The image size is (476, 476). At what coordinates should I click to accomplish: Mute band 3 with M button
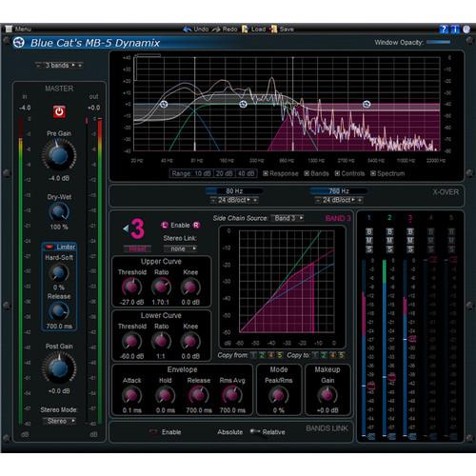410,241
